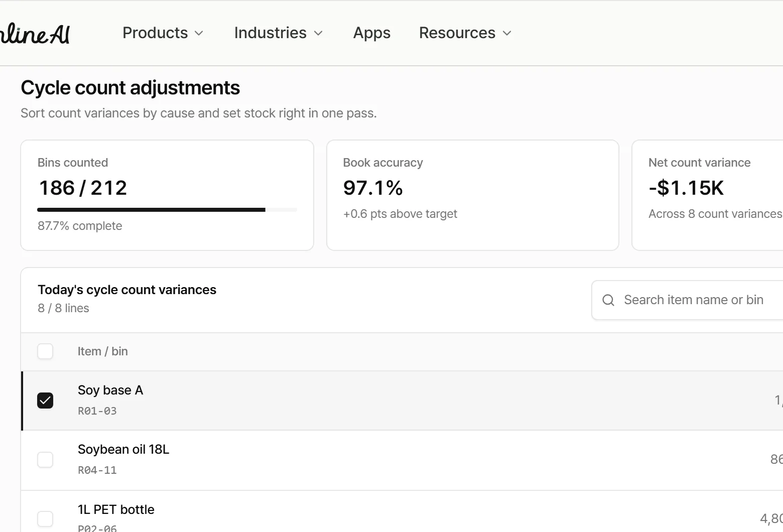
Task: Click the 8 / 8 lines count
Action: [x=63, y=308]
